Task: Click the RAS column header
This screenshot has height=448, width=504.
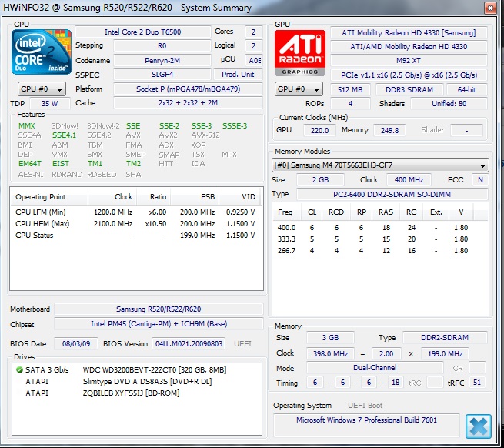Action: (x=386, y=212)
